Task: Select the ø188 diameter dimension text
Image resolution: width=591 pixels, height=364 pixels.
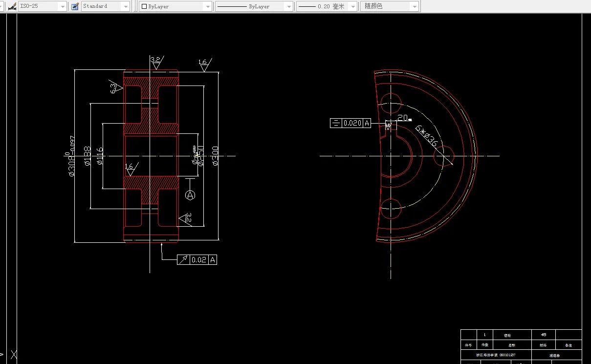Action: (x=88, y=156)
